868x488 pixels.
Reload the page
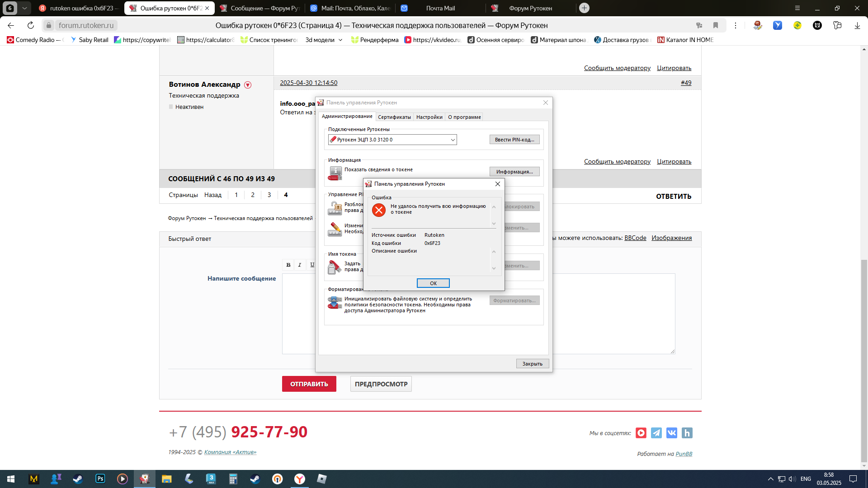[x=31, y=25]
